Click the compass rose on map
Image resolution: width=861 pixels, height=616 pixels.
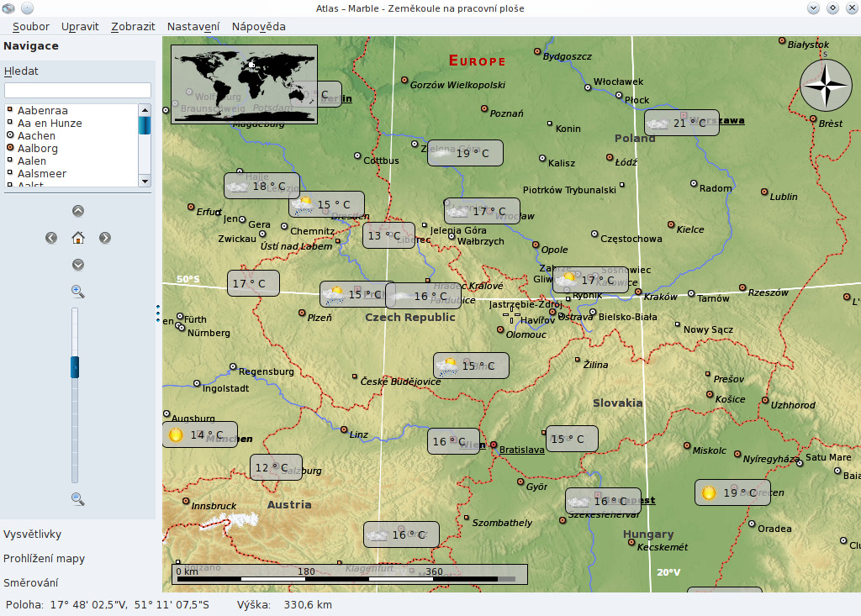point(826,85)
